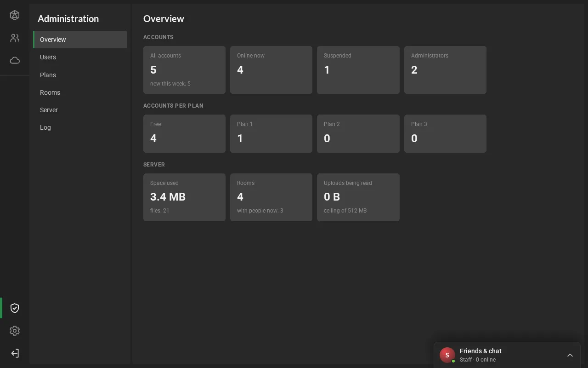This screenshot has width=588, height=368.
Task: Open the cloud storage icon
Action: (x=15, y=60)
